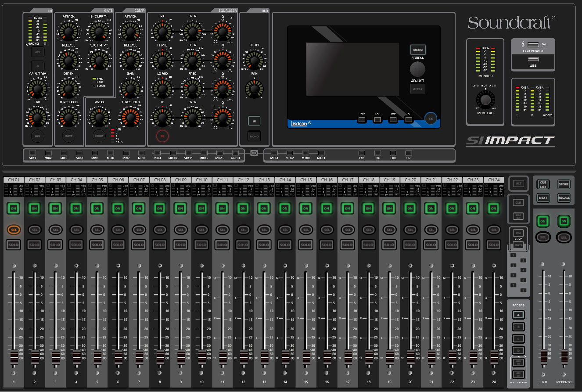Image resolution: width=582 pixels, height=392 pixels.
Task: Click the DELAY knob in the OUT section
Action: (x=254, y=60)
